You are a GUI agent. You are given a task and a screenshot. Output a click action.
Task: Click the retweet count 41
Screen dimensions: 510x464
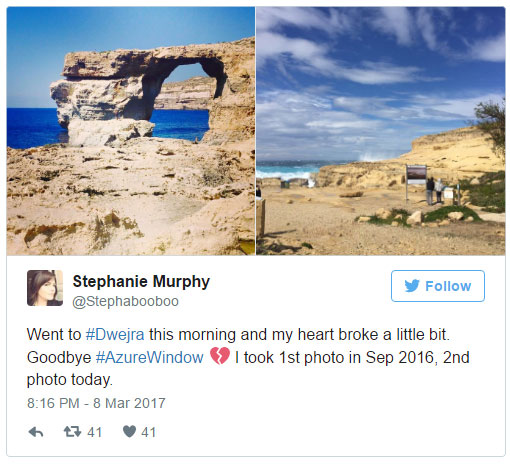(94, 432)
